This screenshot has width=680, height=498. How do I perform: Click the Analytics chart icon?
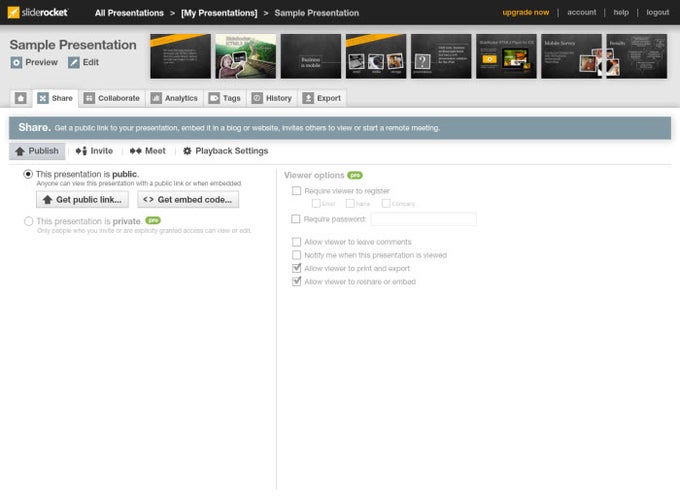click(x=156, y=98)
